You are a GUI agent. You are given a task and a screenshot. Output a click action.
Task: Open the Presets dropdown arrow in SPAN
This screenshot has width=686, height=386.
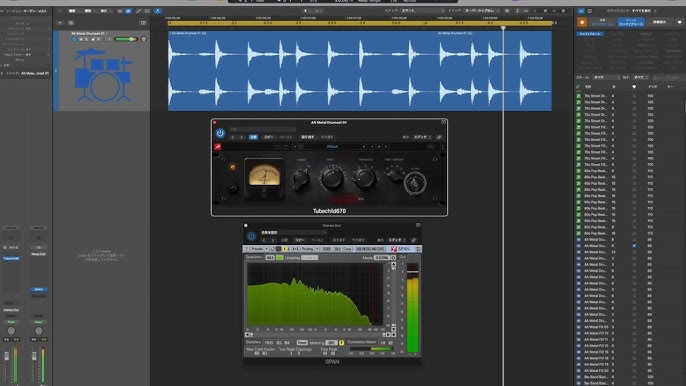click(266, 249)
